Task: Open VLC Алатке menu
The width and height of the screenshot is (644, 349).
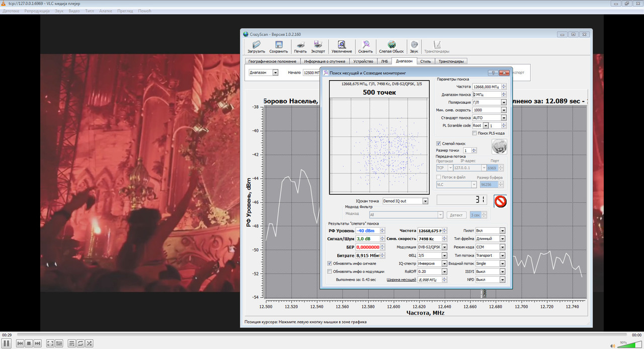Action: (x=106, y=11)
